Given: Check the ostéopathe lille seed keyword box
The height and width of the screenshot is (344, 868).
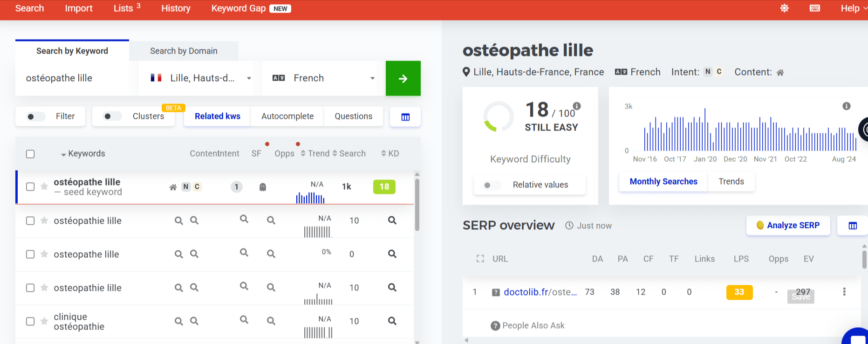Looking at the screenshot, I should tap(30, 187).
